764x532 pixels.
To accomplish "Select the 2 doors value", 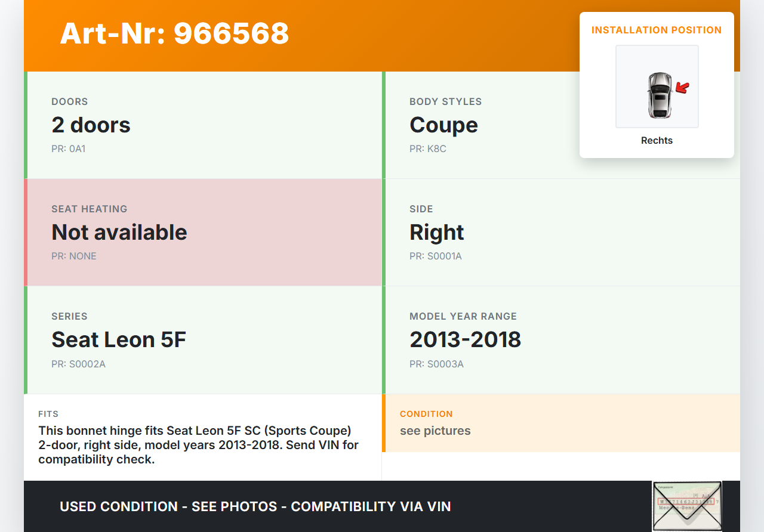I will coord(91,125).
